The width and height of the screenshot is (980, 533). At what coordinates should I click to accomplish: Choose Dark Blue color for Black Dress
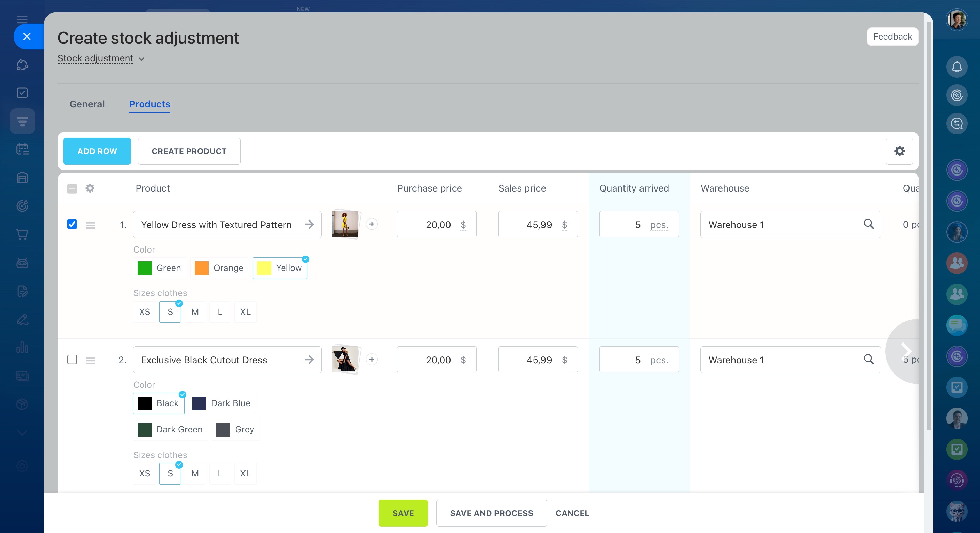pyautogui.click(x=222, y=403)
